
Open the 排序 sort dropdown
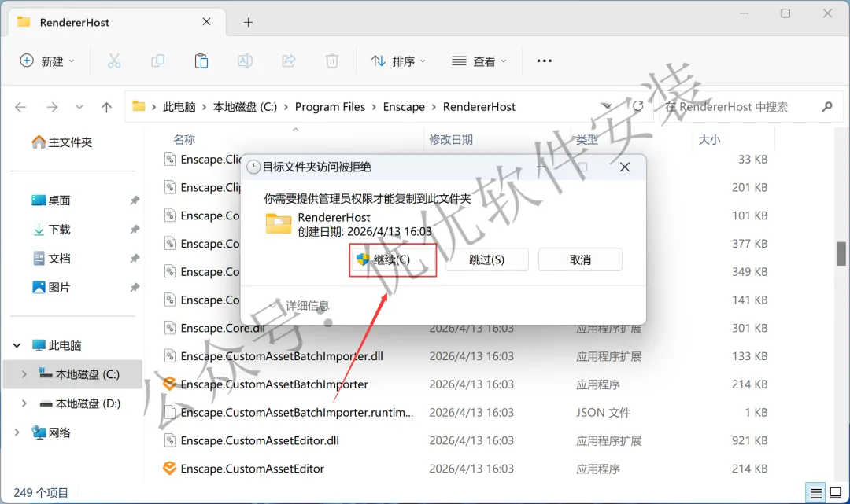pos(398,61)
